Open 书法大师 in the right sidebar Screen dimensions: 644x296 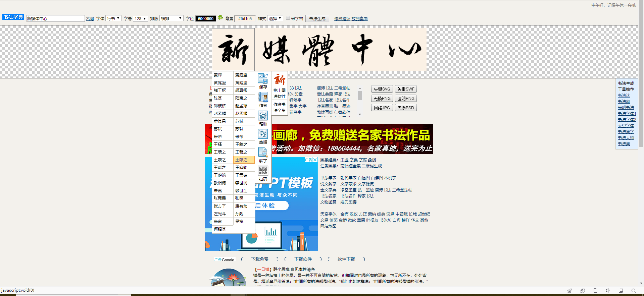pos(626,138)
